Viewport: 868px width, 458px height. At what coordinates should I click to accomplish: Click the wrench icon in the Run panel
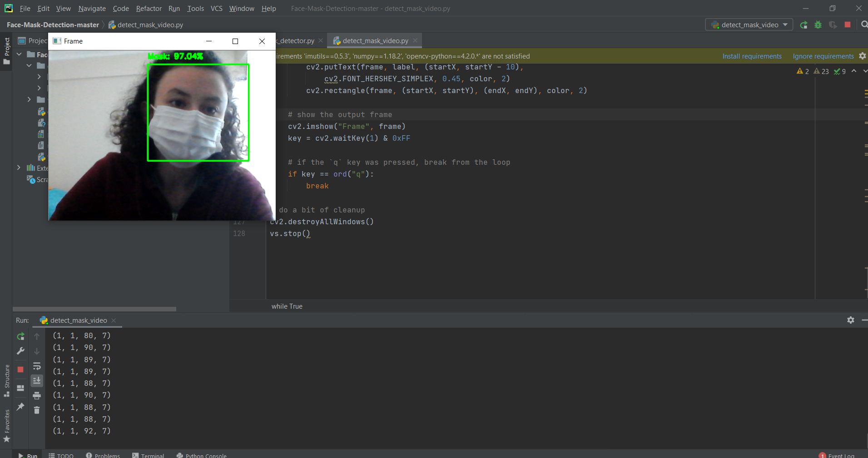coord(20,351)
